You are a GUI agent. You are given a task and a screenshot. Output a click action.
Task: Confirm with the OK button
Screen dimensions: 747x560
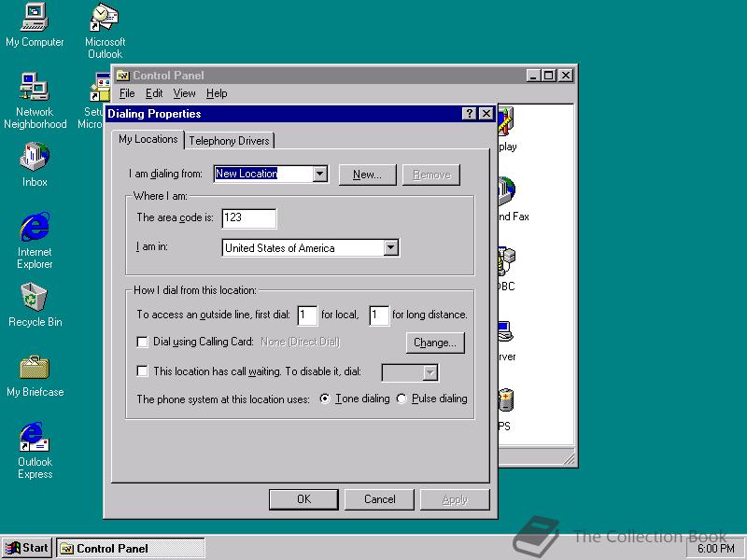tap(303, 499)
